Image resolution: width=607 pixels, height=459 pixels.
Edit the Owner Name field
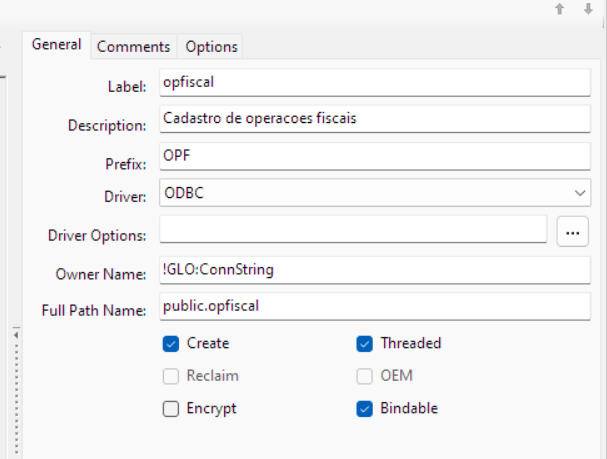pyautogui.click(x=375, y=269)
